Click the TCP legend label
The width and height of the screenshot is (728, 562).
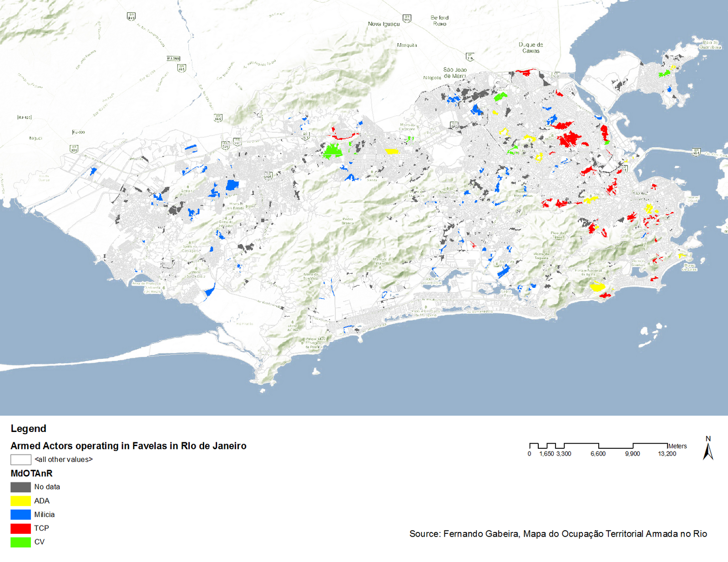pos(41,528)
